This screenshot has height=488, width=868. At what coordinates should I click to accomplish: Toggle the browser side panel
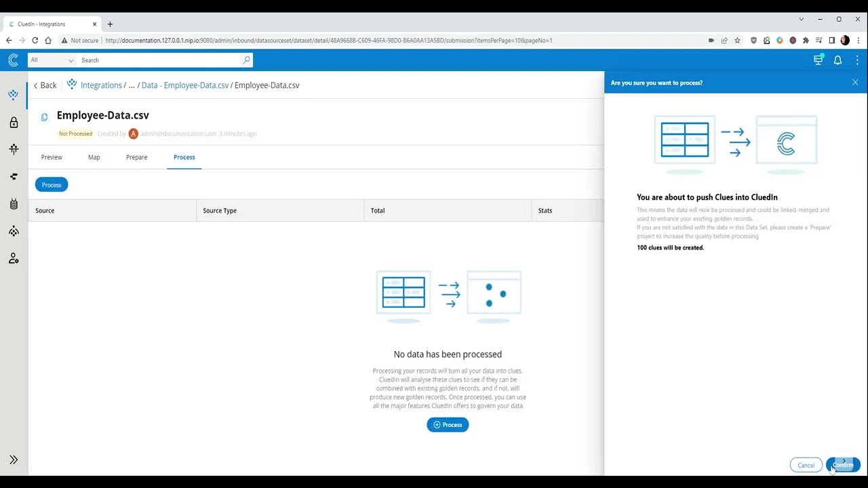tap(832, 41)
